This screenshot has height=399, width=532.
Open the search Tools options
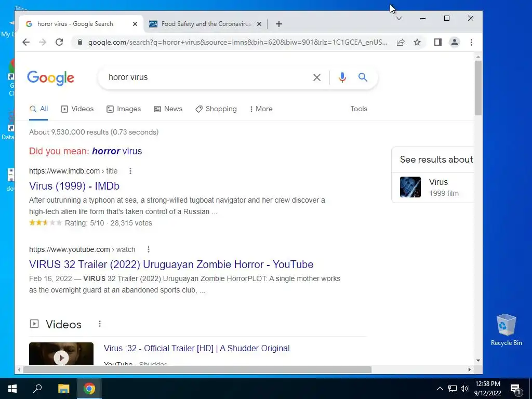pyautogui.click(x=358, y=109)
